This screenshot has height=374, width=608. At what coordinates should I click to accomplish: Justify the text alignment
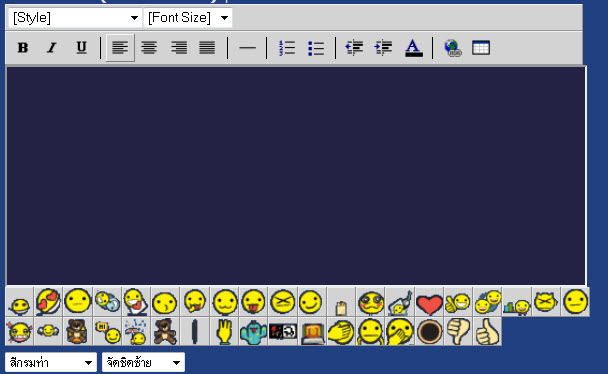pos(207,48)
